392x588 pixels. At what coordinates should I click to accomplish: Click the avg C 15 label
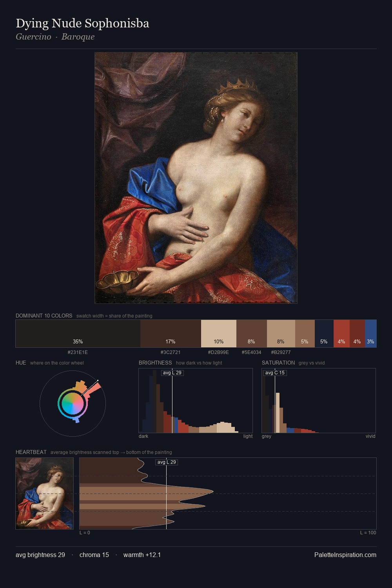275,373
